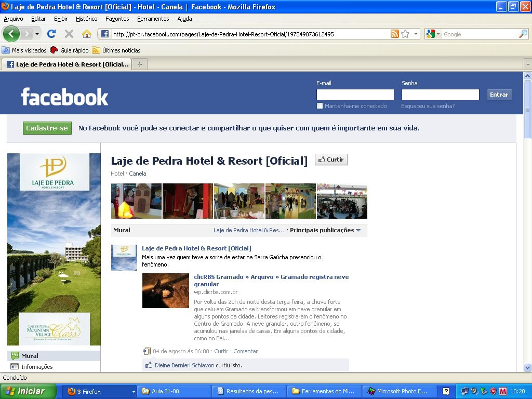The width and height of the screenshot is (532, 399).
Task: Expand the address bar history dropdown
Action: pos(416,34)
